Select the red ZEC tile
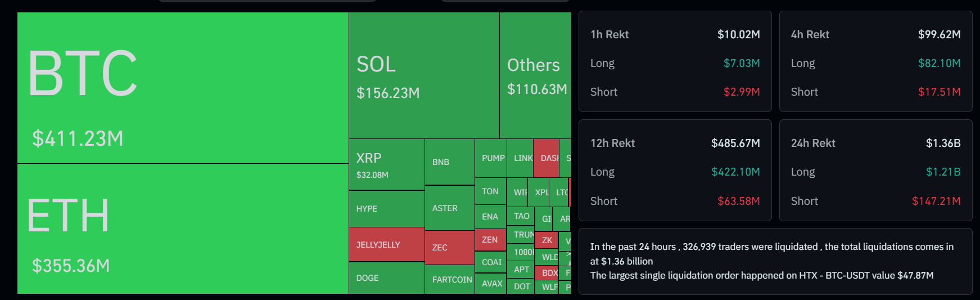Viewport: 980px width, 300px height. pyautogui.click(x=449, y=248)
